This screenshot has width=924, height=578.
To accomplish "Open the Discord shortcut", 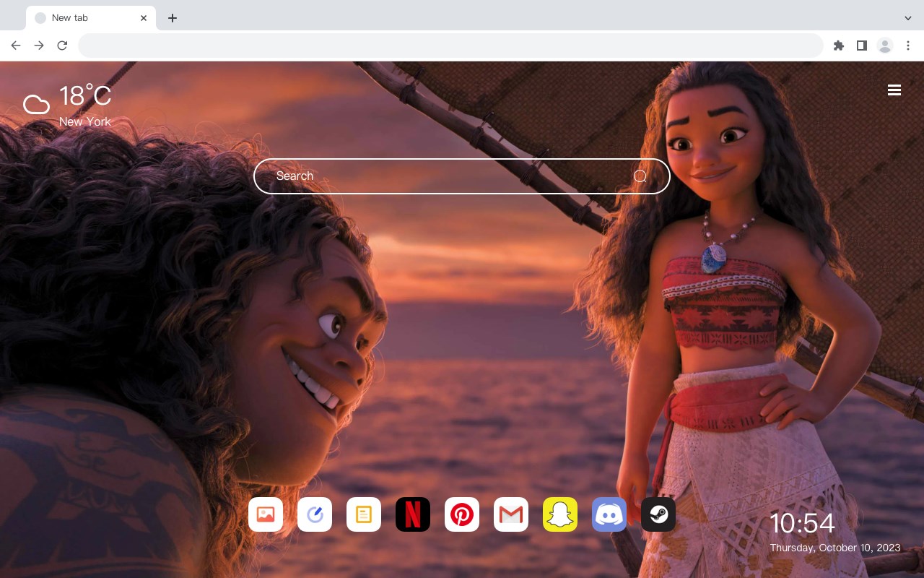I will [609, 514].
